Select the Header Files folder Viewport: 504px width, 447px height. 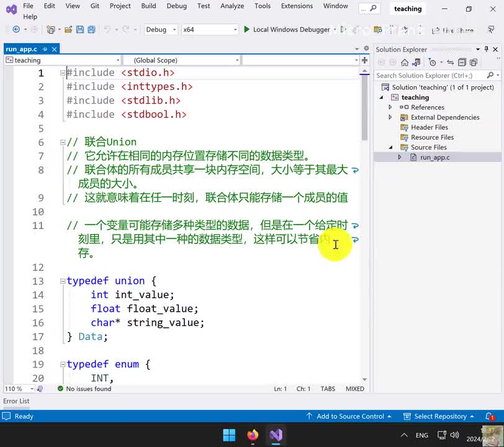429,127
